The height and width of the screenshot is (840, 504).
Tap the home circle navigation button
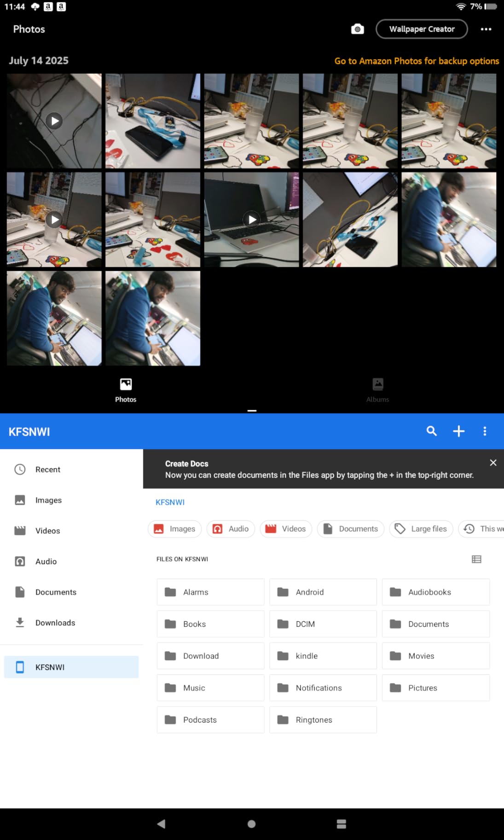click(251, 824)
